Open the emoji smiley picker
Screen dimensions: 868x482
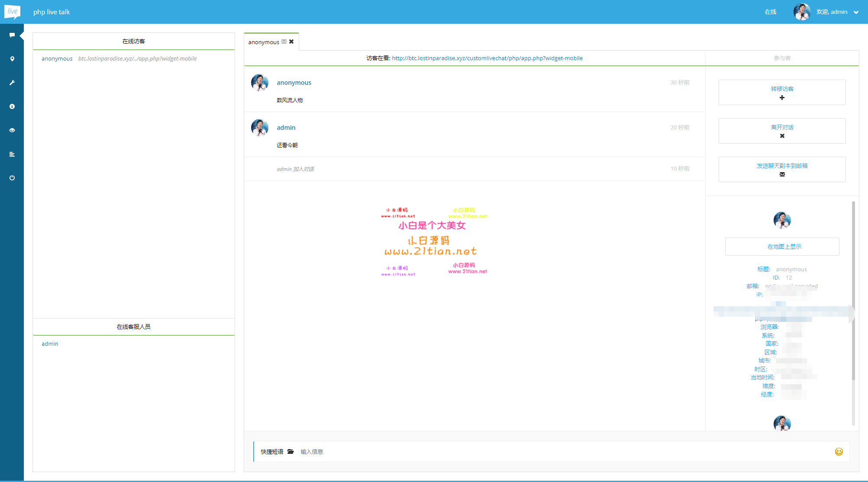coord(839,452)
